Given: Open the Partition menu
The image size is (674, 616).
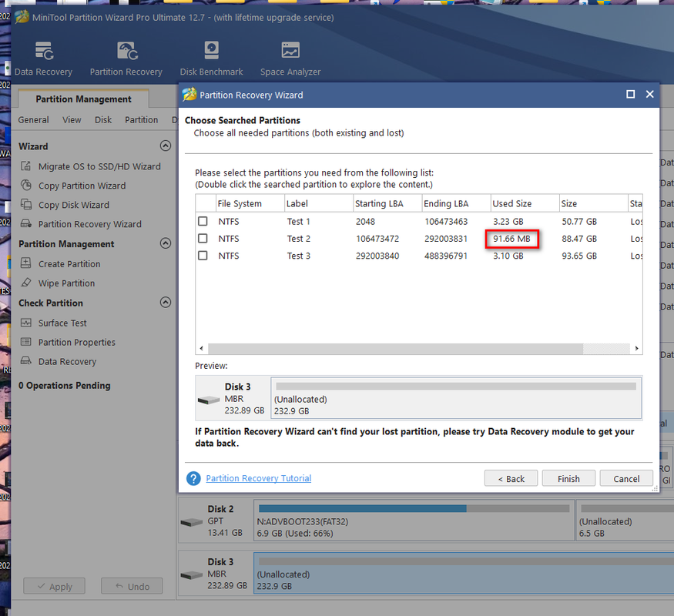Looking at the screenshot, I should (142, 120).
